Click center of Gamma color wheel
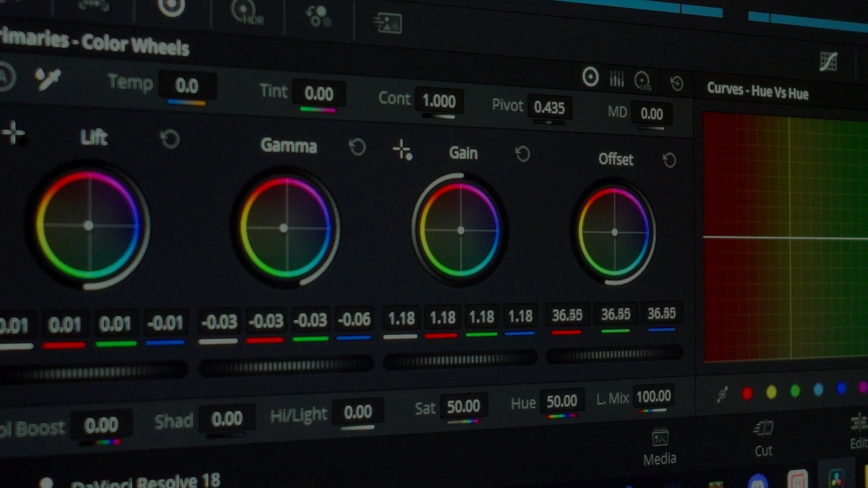The image size is (868, 488). [283, 228]
